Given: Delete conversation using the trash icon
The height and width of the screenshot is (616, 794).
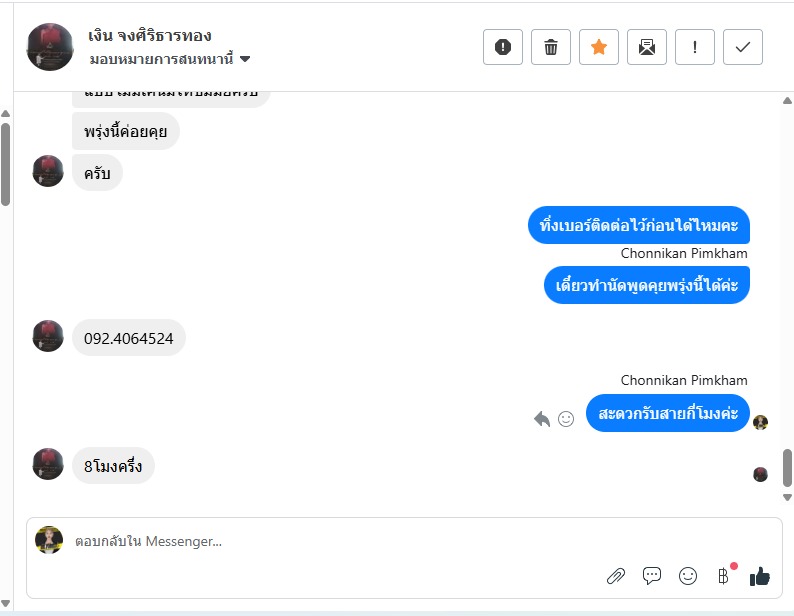Looking at the screenshot, I should 550,47.
